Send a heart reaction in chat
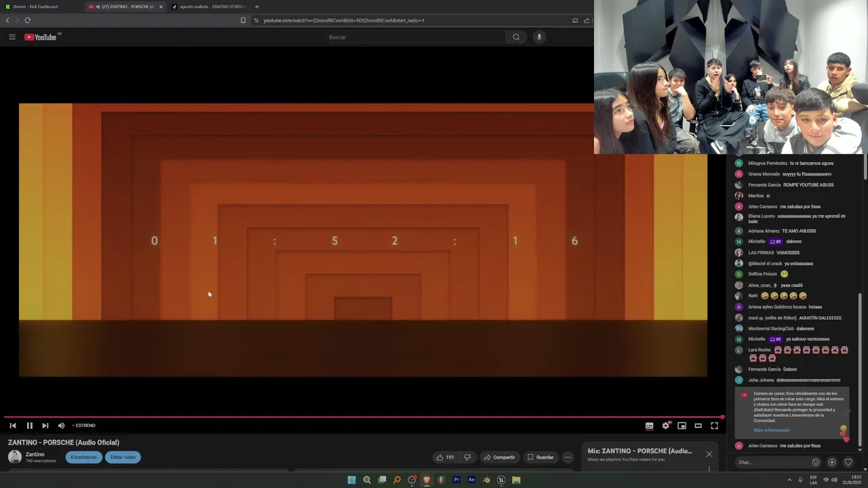The width and height of the screenshot is (868, 488). (x=848, y=462)
